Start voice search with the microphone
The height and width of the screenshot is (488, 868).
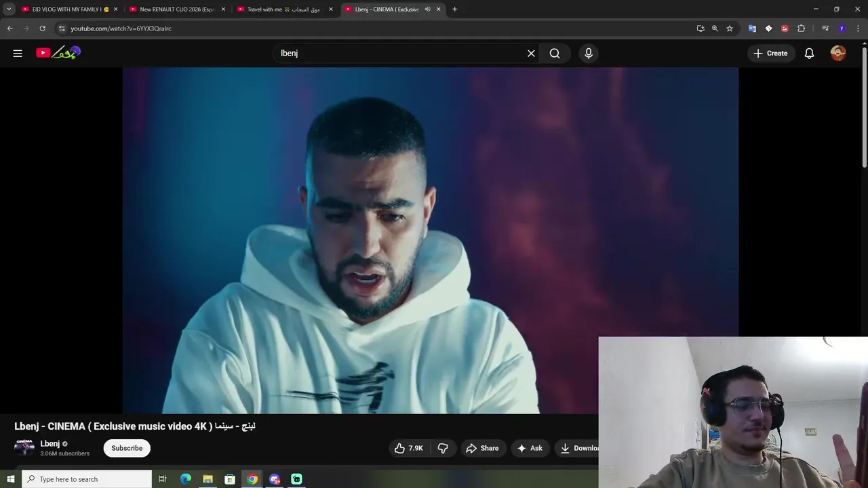point(589,53)
